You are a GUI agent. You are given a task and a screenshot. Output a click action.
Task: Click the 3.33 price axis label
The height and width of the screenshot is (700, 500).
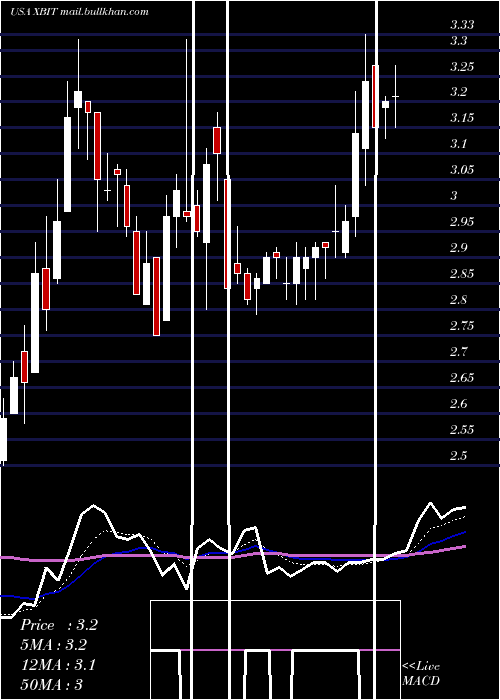point(462,25)
